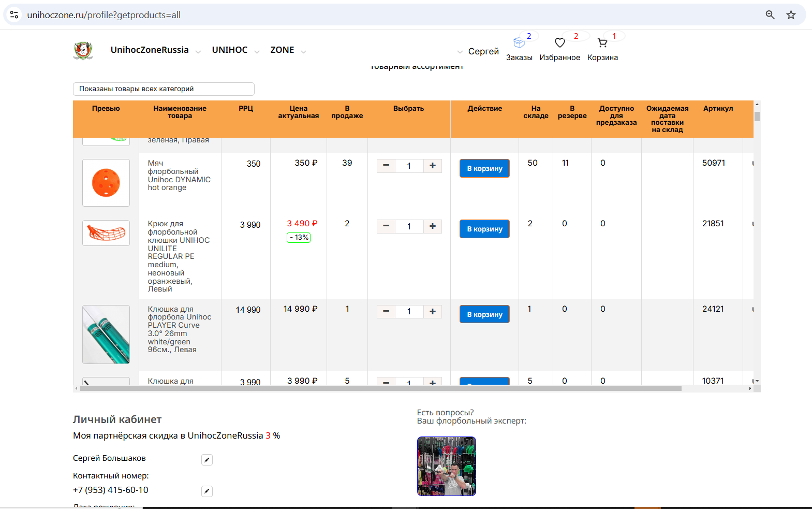Click the -13% discount badge
The image size is (812, 509).
click(299, 238)
